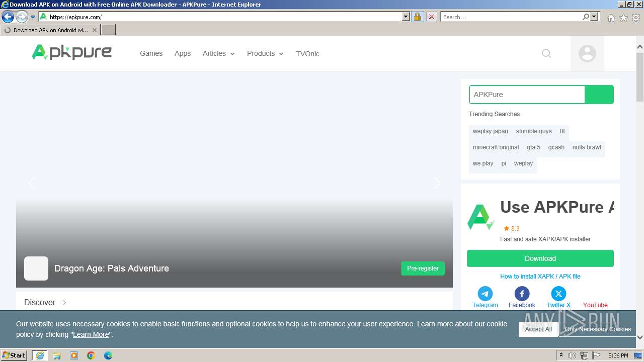Open How to install XAPK / APK file link
The width and height of the screenshot is (644, 362).
click(540, 276)
